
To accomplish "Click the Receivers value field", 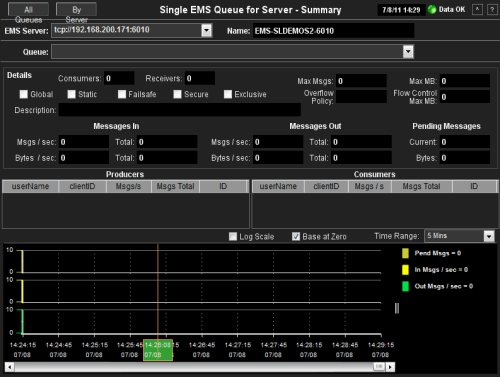I will click(200, 78).
